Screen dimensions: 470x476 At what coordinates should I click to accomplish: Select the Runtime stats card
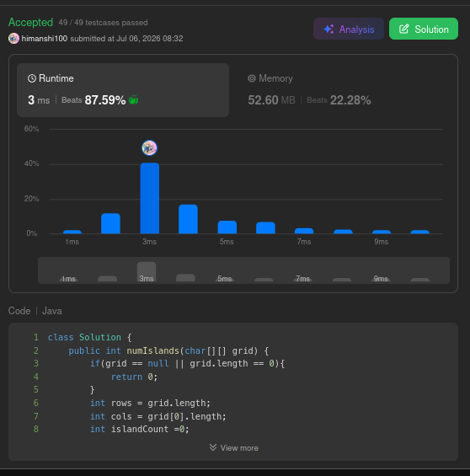(123, 90)
